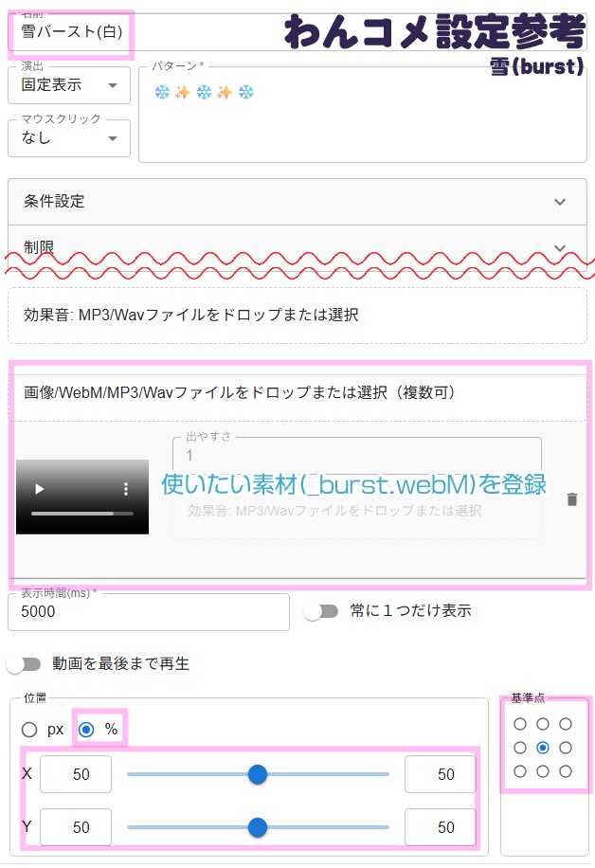Image resolution: width=595 pixels, height=868 pixels.
Task: Click the Y position slider handle
Action: 258,827
